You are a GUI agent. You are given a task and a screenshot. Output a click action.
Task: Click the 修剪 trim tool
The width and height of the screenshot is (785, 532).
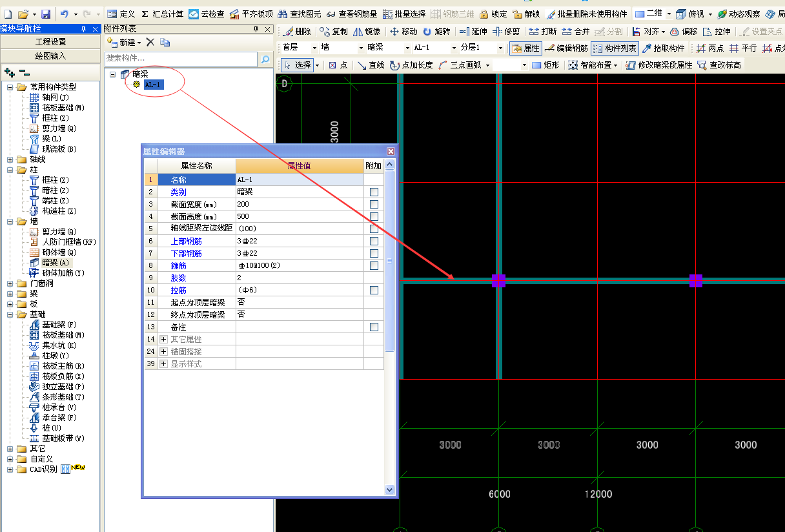click(x=506, y=31)
